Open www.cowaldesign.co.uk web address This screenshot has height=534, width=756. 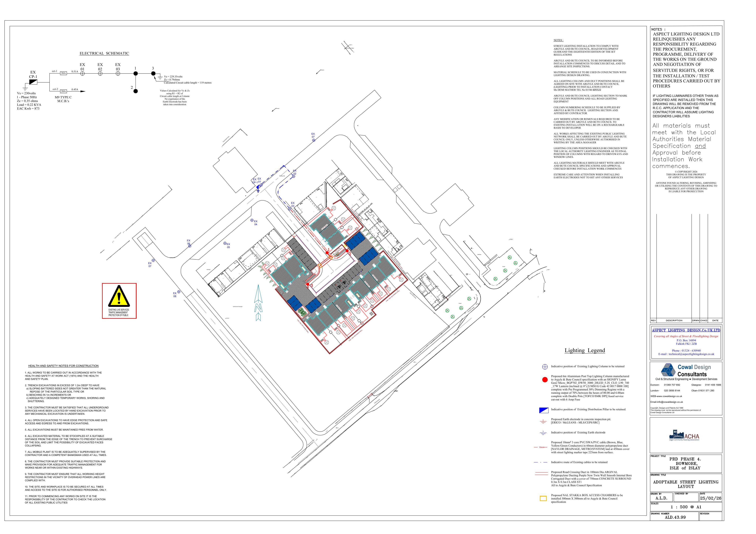[x=670, y=396]
